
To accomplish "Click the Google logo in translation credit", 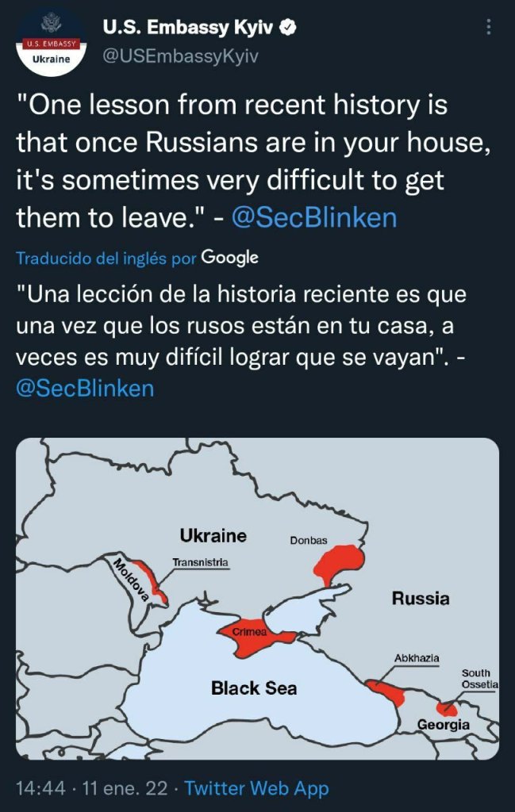I will coord(230,258).
